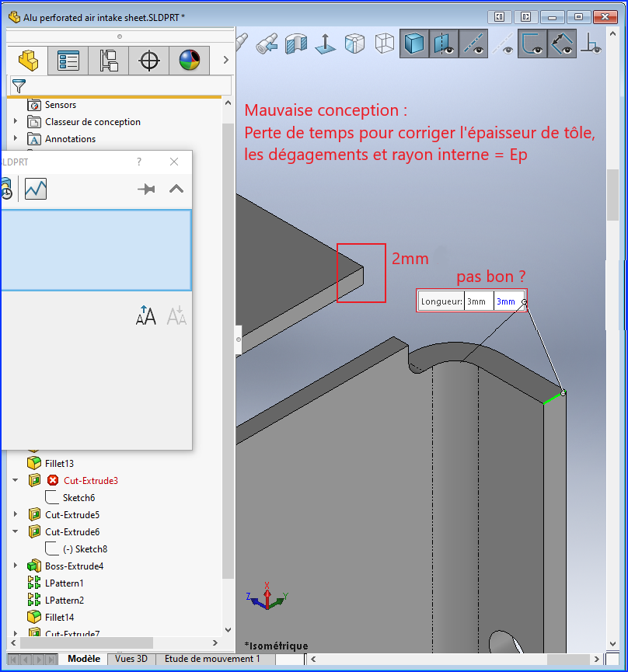Toggle coordinate system visibility eye icon
Screen dimensions: 628x672
[591, 44]
